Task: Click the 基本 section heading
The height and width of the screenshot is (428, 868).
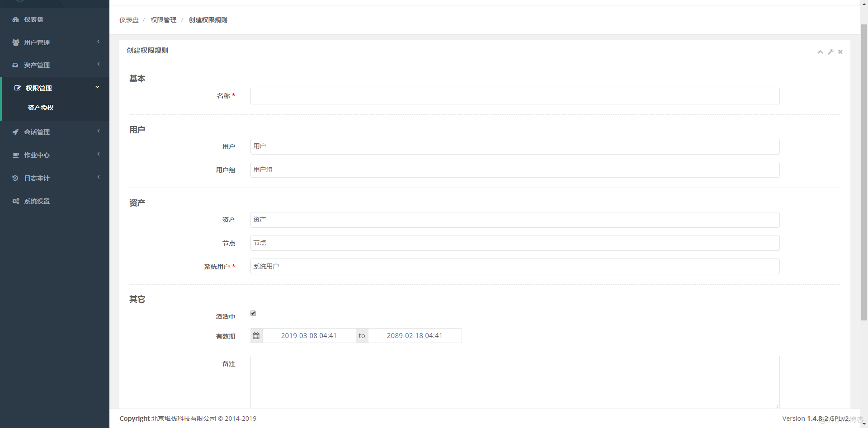Action: coord(137,79)
